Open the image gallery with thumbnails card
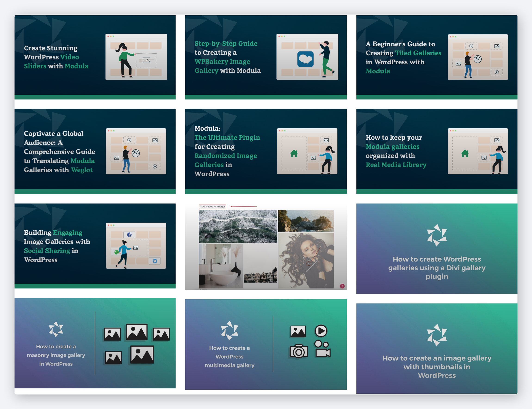This screenshot has width=532, height=409. point(437,348)
